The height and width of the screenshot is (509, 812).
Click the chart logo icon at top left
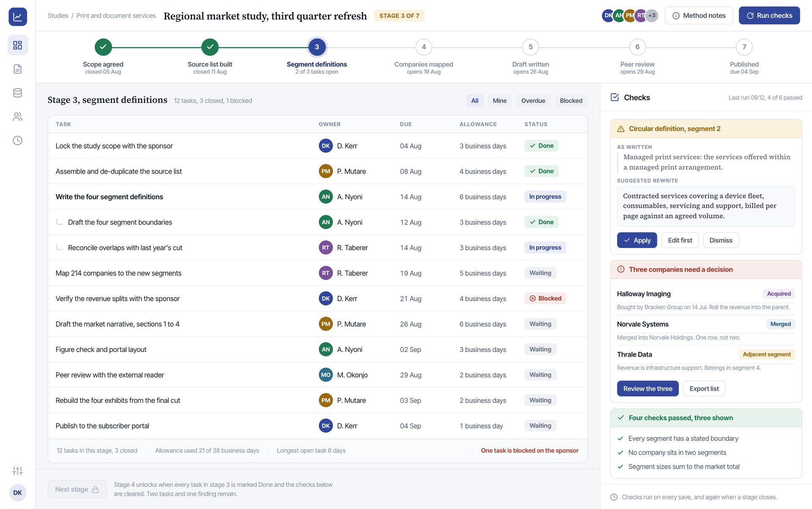pos(17,17)
